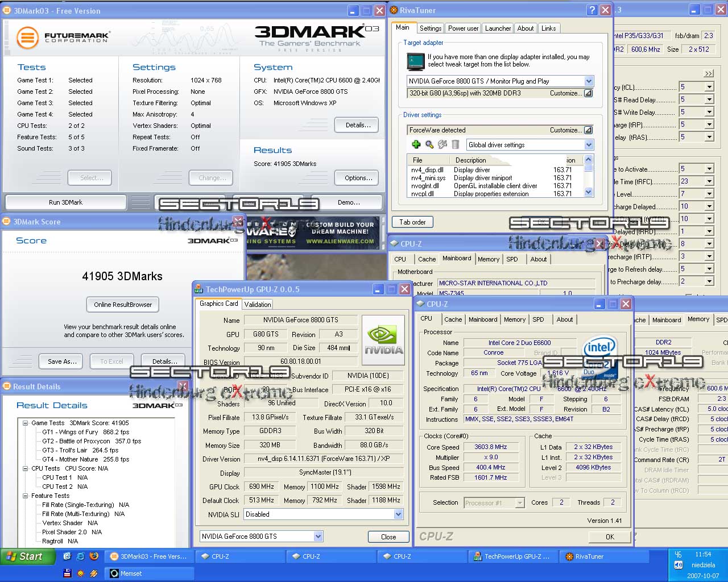
Task: Click the smiley sun Quick Launch icon
Action: (x=81, y=573)
